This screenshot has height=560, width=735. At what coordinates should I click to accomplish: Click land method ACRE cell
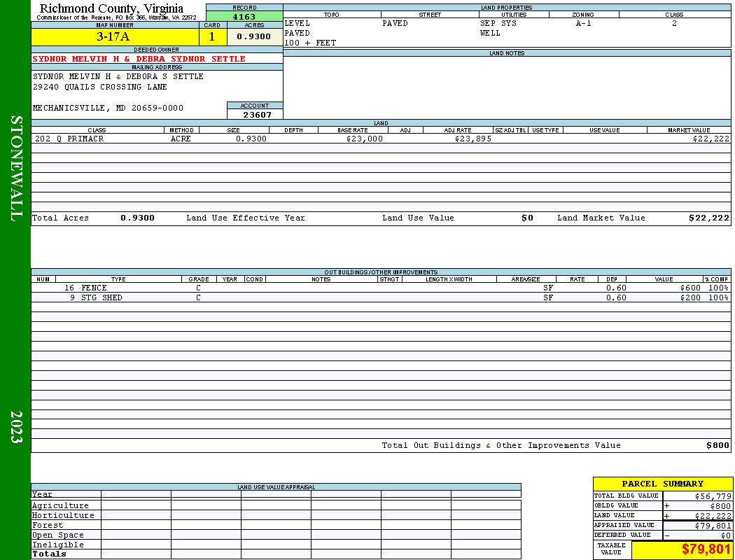point(181,139)
